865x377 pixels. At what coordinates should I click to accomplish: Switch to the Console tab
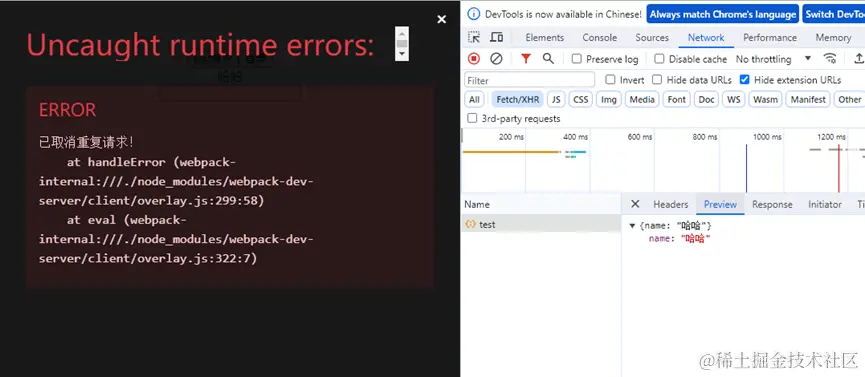click(x=600, y=38)
